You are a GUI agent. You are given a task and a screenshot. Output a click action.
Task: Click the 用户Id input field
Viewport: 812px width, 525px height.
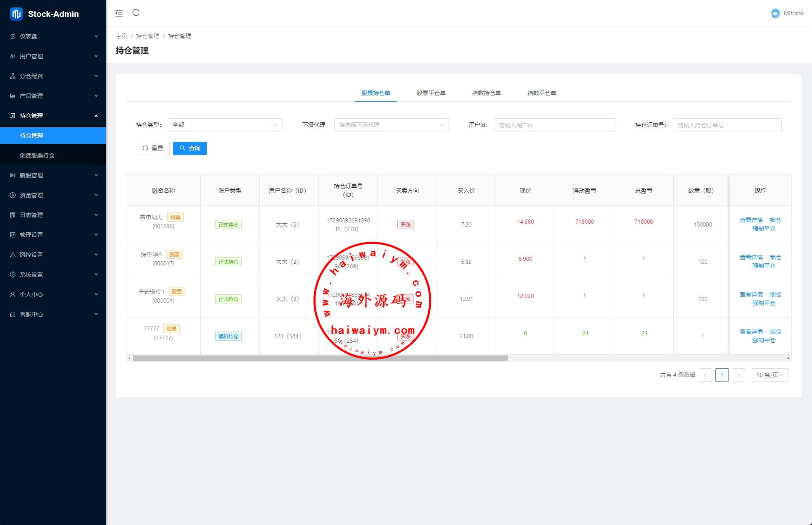click(x=554, y=125)
